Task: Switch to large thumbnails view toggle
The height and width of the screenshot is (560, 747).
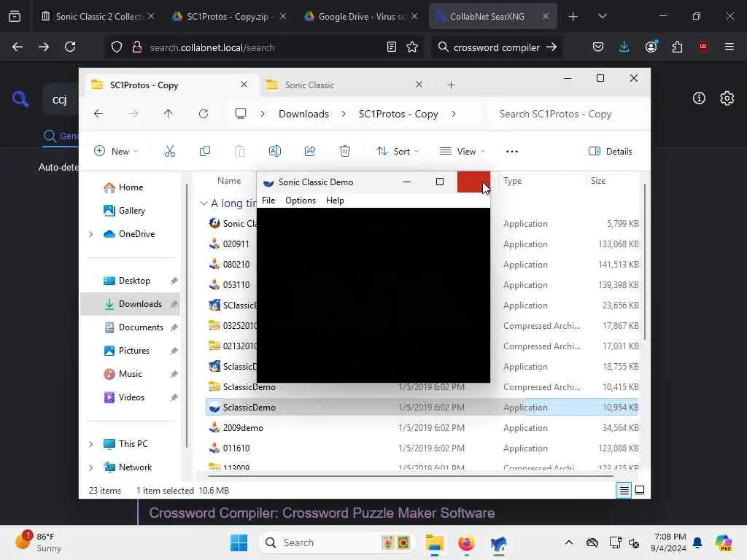Action: click(640, 490)
